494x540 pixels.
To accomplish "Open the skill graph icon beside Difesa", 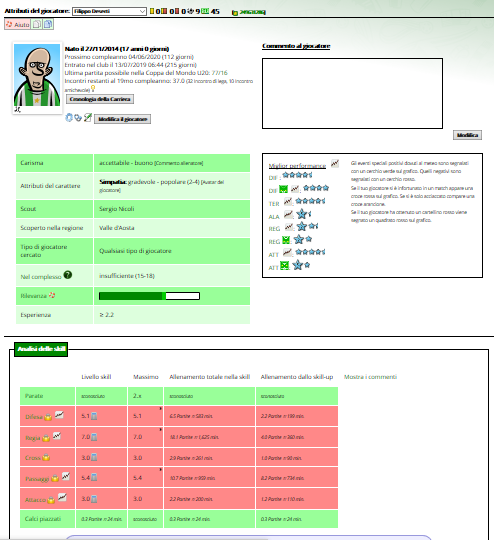I will [60, 414].
